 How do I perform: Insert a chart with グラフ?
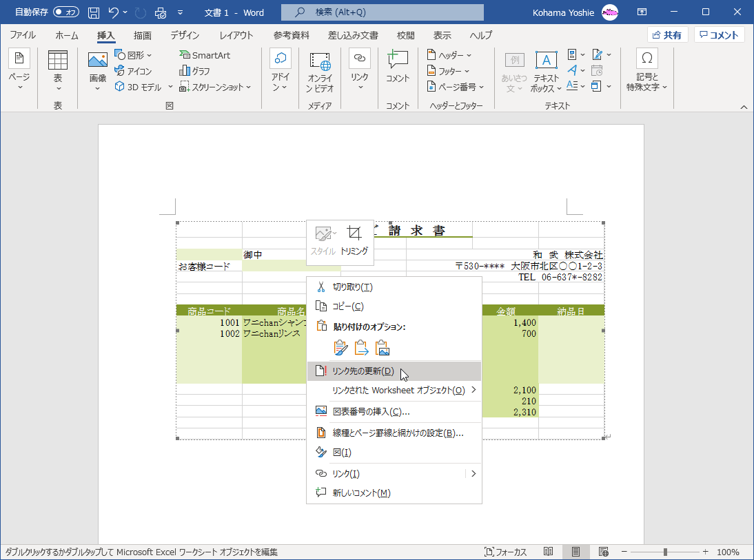[x=194, y=71]
